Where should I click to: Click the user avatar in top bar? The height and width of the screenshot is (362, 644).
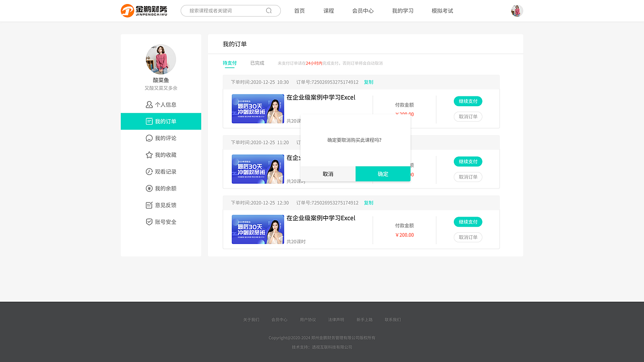pyautogui.click(x=517, y=10)
